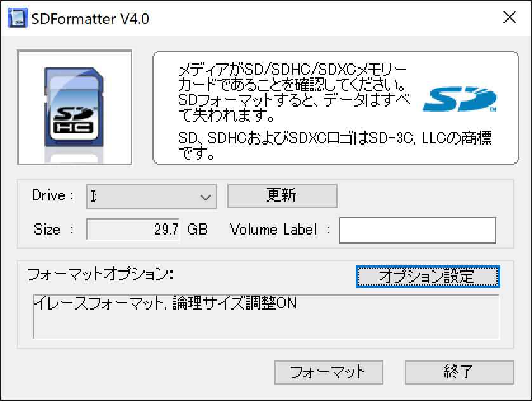Open オプション設定 option settings
The width and height of the screenshot is (532, 401).
tap(427, 277)
